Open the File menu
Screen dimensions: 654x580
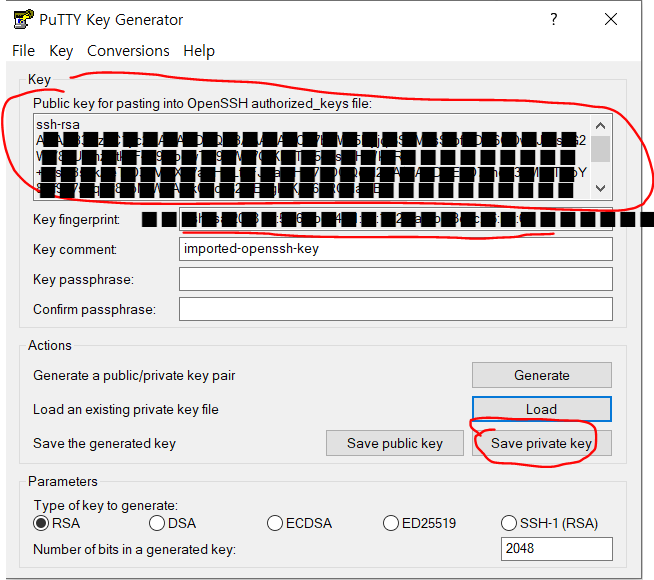click(23, 51)
